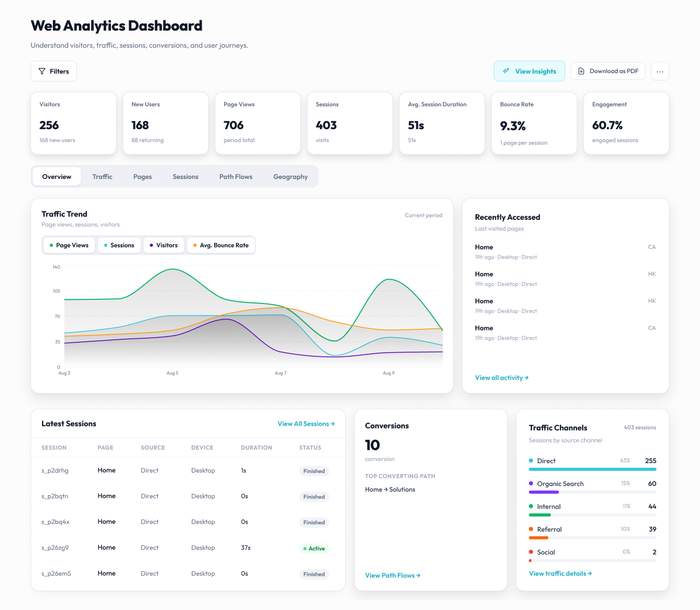The image size is (700, 610).
Task: Click the Active status badge
Action: [314, 548]
